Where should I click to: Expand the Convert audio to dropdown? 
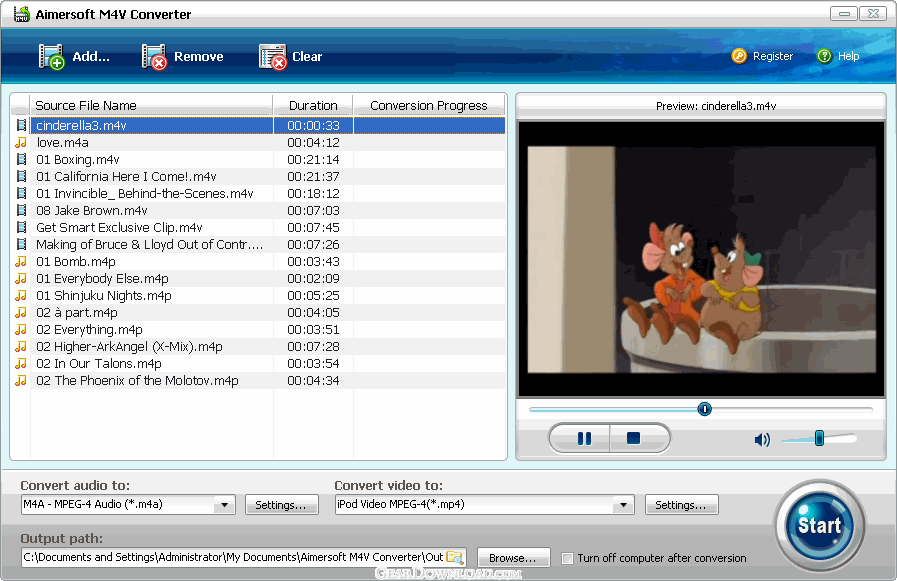(224, 505)
